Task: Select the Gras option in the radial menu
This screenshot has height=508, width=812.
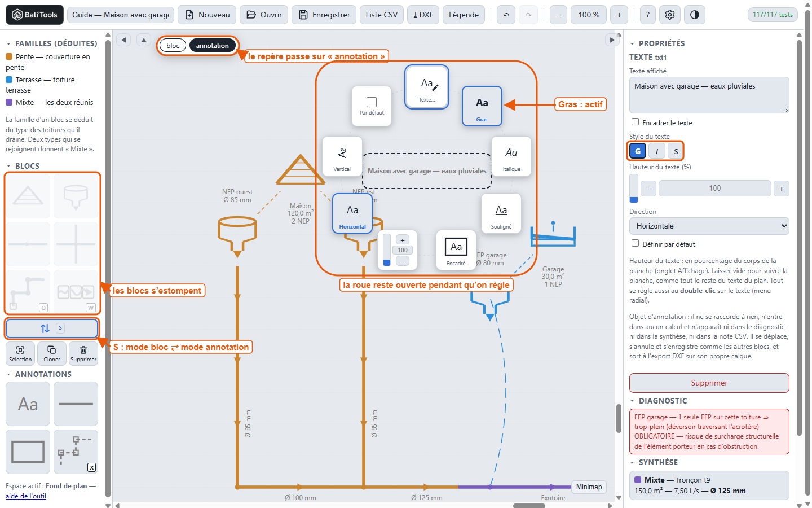Action: coord(482,106)
